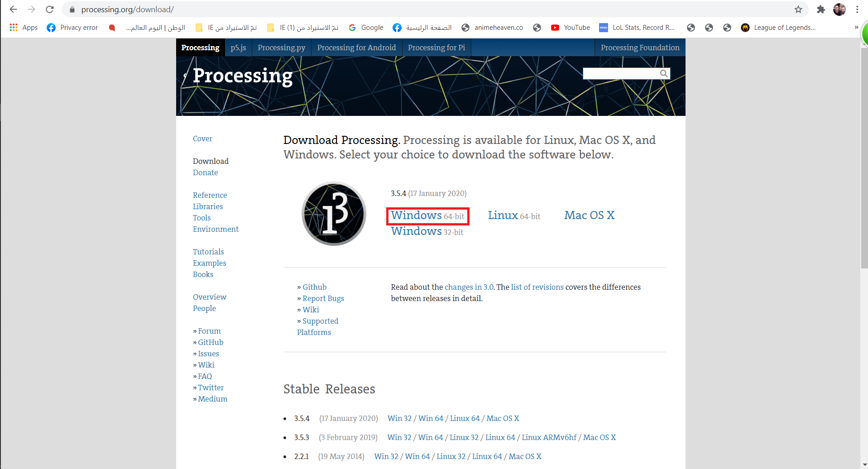Viewport: 868px width, 469px height.
Task: Open the Chrome extensions puzzle icon
Action: pos(821,10)
